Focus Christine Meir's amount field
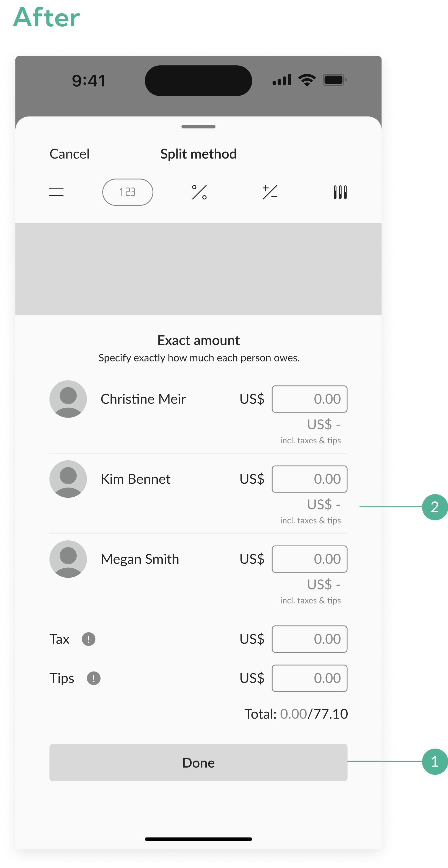Image resolution: width=448 pixels, height=868 pixels. click(x=309, y=399)
